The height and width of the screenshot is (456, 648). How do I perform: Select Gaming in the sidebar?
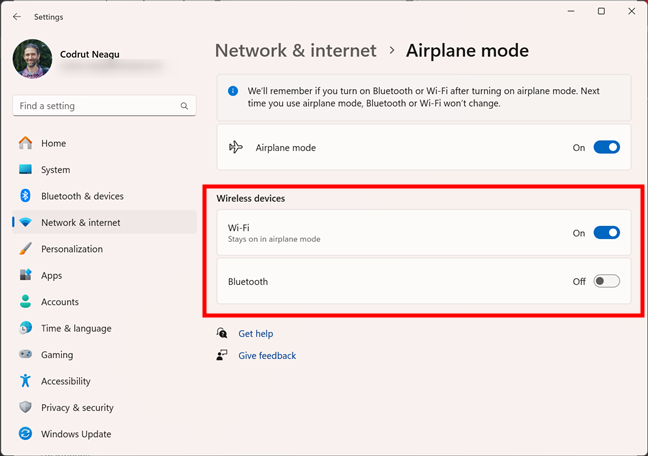(104, 355)
